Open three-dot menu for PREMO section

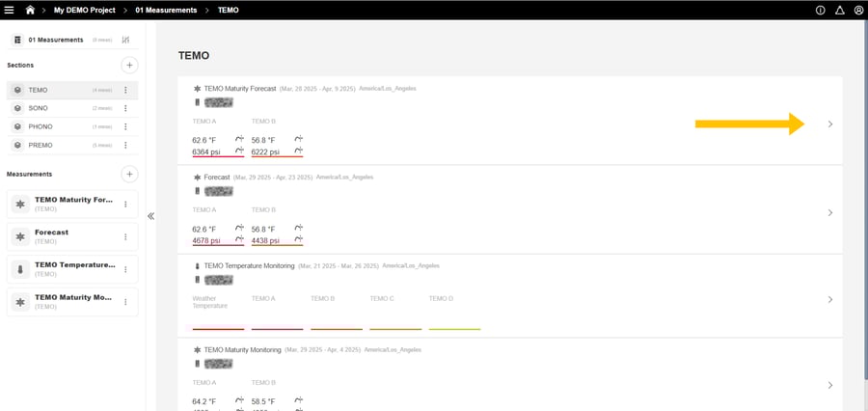coord(125,145)
